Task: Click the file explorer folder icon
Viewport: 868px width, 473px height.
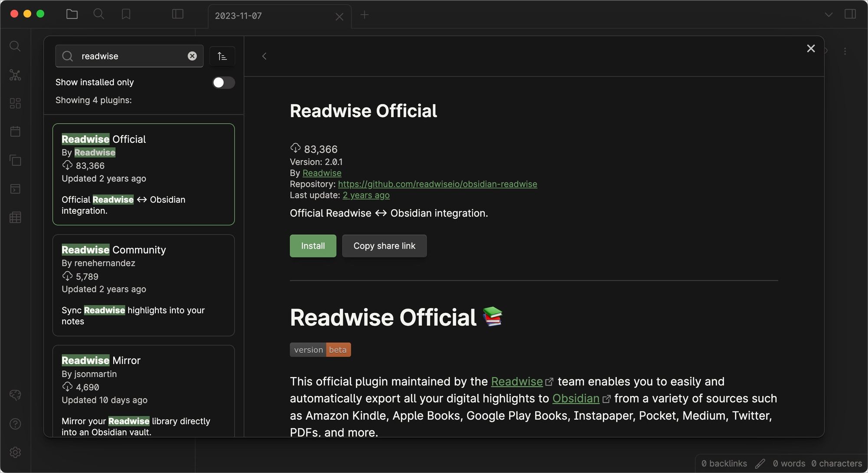Action: point(72,14)
